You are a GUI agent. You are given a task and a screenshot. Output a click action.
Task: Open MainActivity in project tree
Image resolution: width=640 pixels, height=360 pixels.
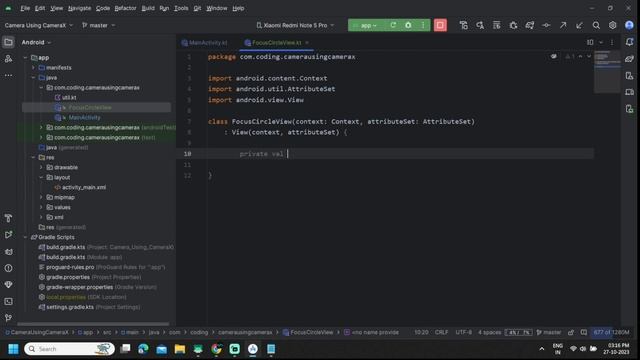[84, 118]
